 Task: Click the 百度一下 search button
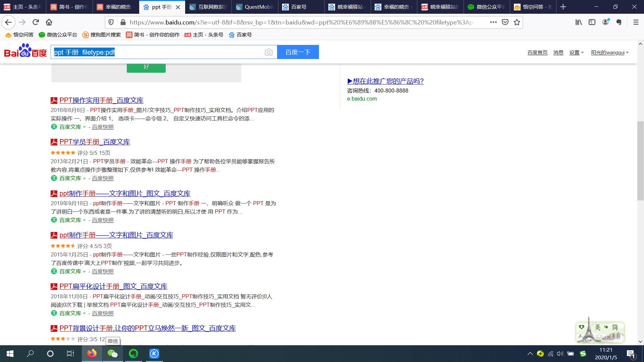tap(298, 52)
